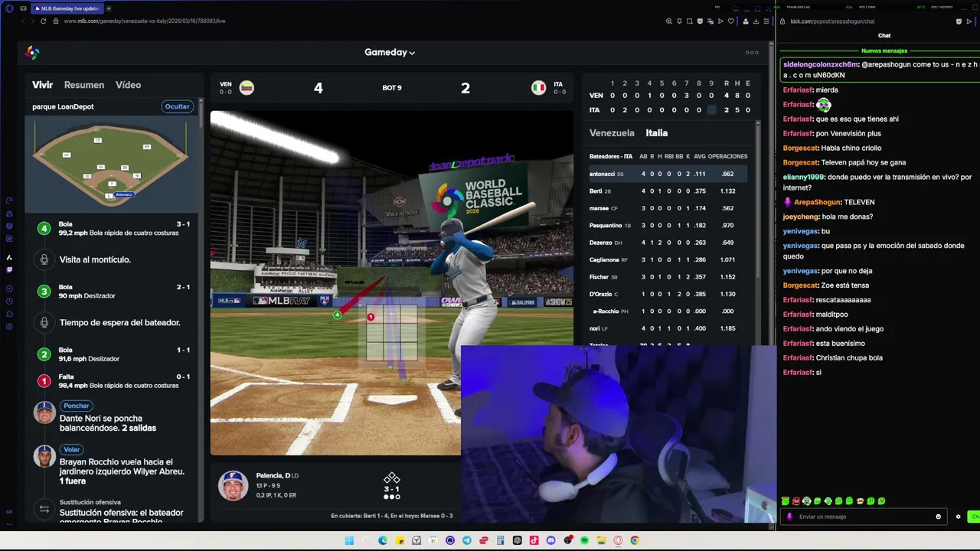Click the microphone icon beside Visita al montículo

pos(44,259)
